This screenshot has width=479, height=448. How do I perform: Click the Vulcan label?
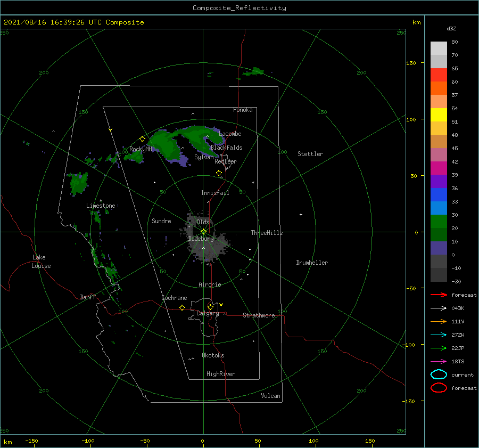270,396
